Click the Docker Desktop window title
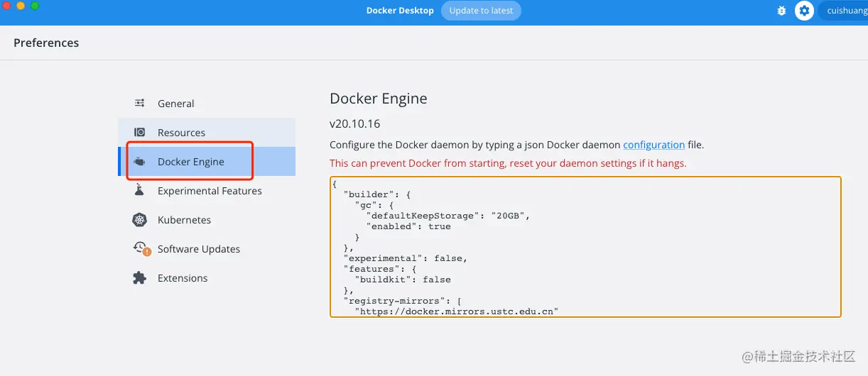 (x=400, y=11)
